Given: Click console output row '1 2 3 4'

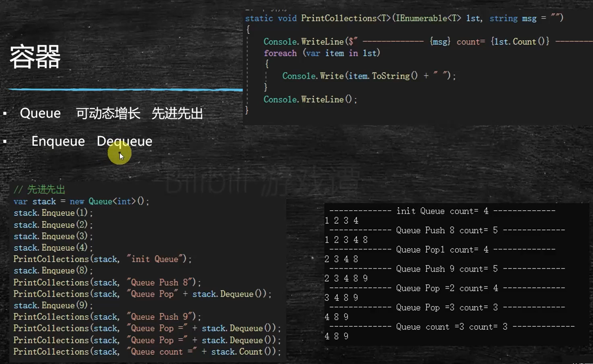Looking at the screenshot, I should tap(342, 221).
